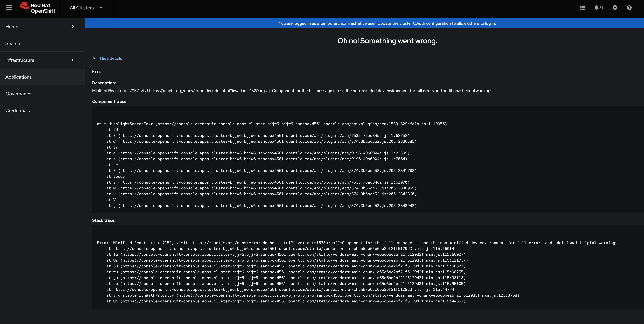
Task: Select Governance in the sidebar
Action: coord(18,94)
